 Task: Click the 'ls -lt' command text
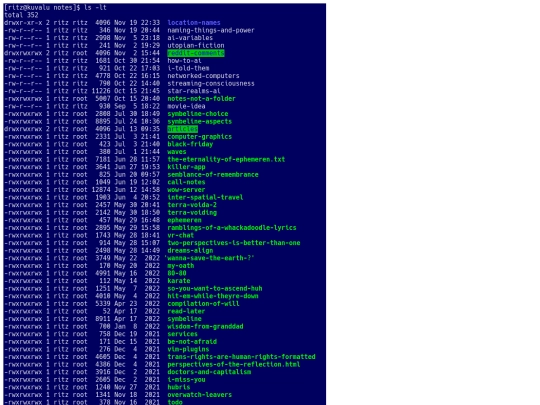(95, 8)
